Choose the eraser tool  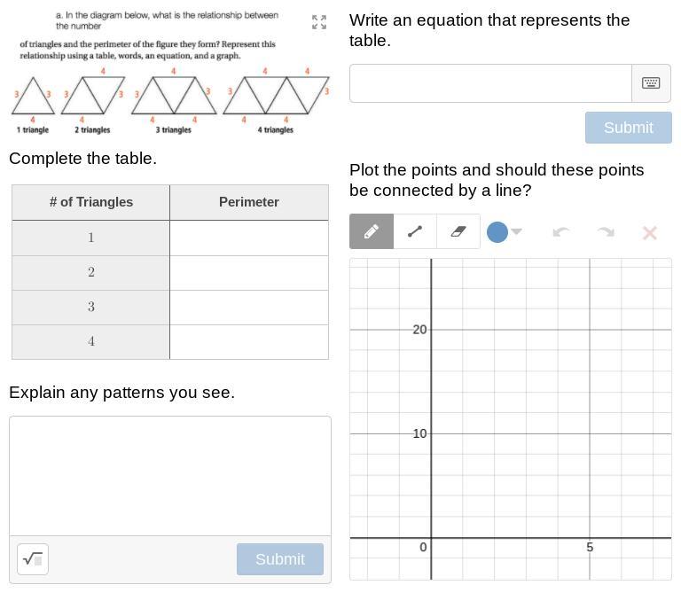point(458,231)
